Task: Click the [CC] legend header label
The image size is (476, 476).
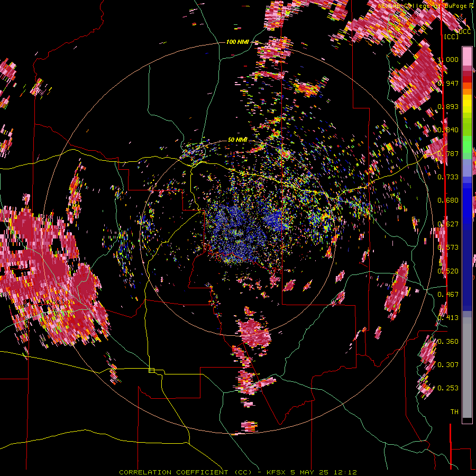Action: [452, 36]
